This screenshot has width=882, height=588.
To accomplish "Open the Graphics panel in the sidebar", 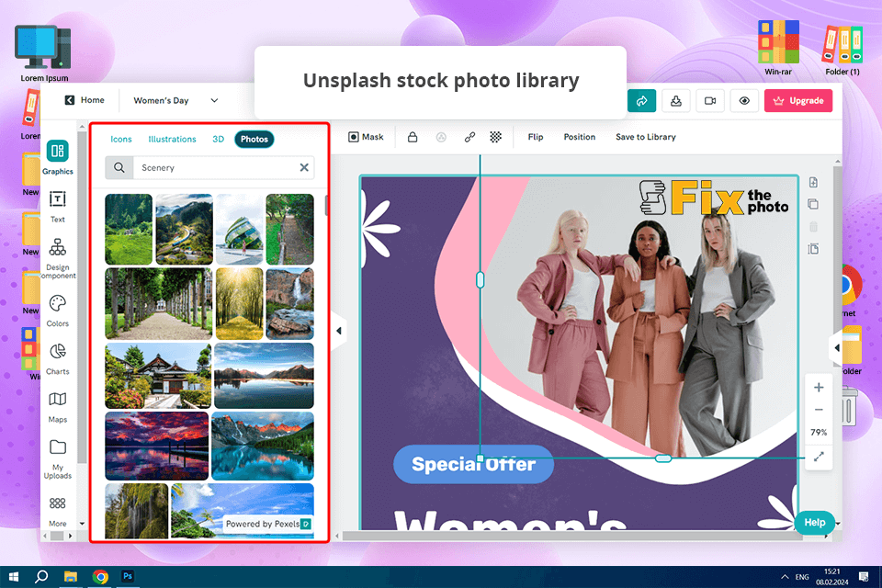I will pos(57,157).
